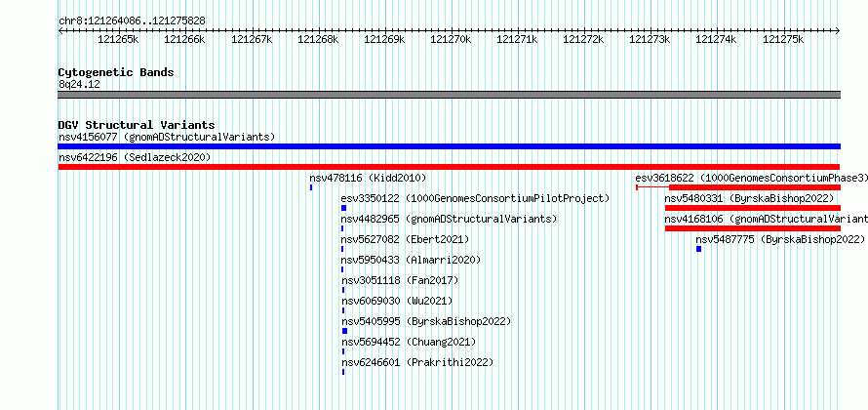Select the nsv5950433 Almarri2020 label
This screenshot has height=410, width=868.
coord(411,260)
